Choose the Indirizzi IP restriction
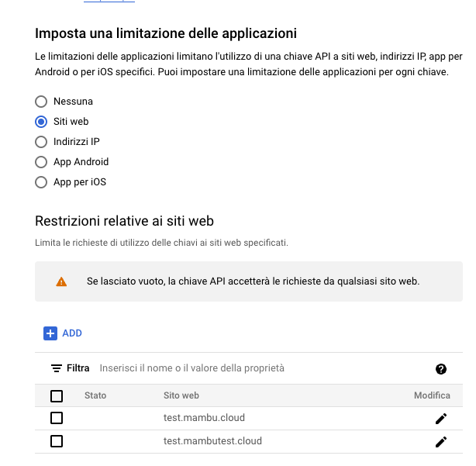This screenshot has width=476, height=466. pos(41,142)
